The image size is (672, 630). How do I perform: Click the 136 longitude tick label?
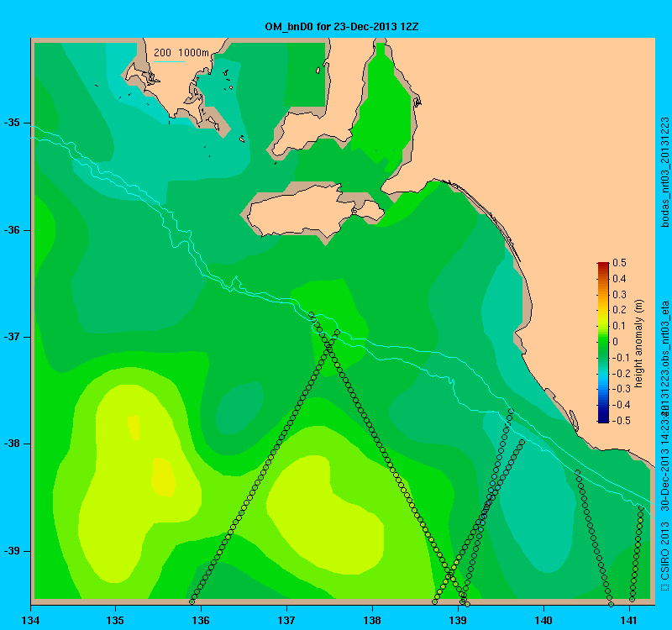coord(201,620)
